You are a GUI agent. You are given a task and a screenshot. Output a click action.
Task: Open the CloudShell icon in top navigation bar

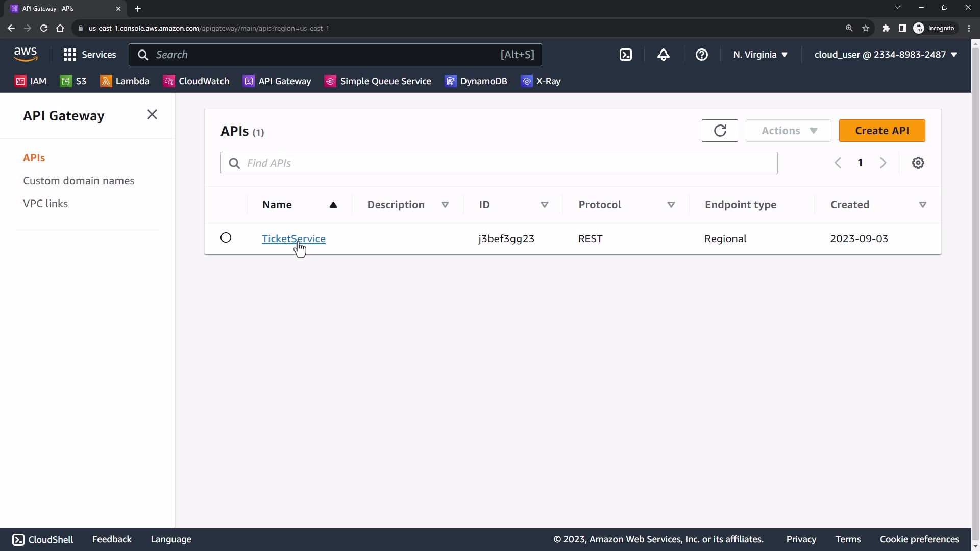pos(626,55)
